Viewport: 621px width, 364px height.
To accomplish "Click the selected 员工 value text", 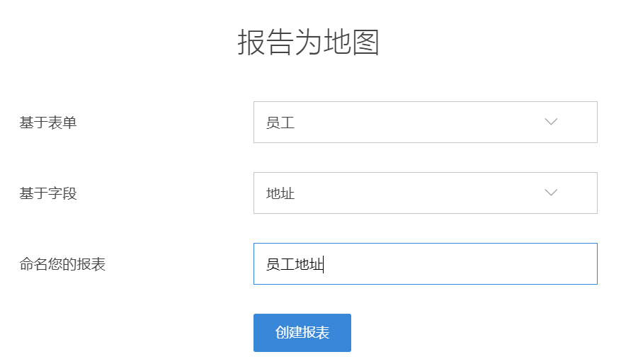I will 280,123.
